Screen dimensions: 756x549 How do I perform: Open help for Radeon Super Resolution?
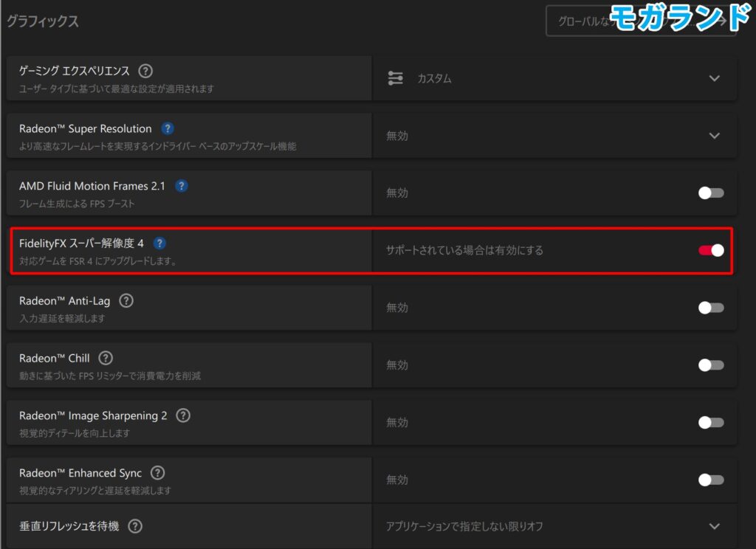pos(168,128)
